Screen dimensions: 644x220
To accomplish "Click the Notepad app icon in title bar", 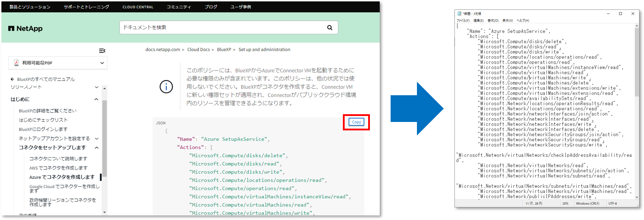I will [x=459, y=14].
